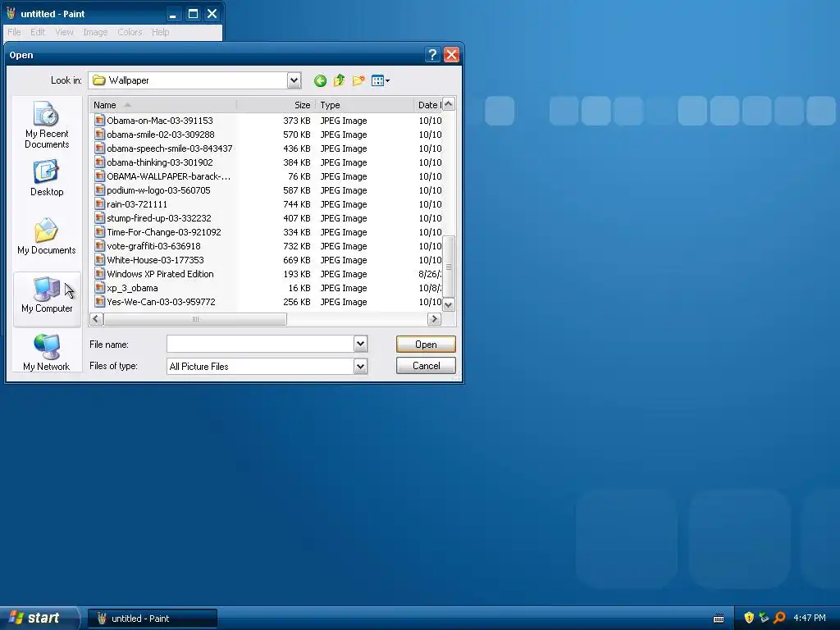Click the taskbar clock showing 4:47 PM

point(810,619)
